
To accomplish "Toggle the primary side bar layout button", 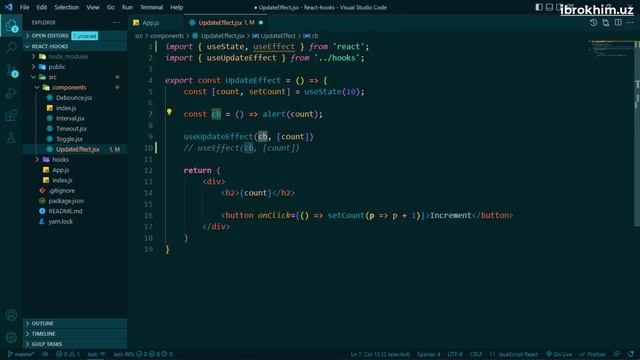I will point(539,7).
